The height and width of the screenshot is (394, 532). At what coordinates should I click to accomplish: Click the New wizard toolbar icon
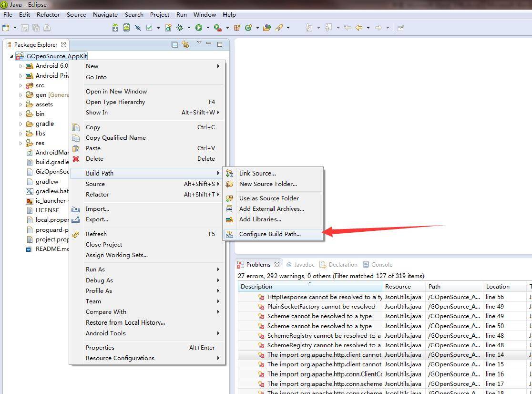[x=6, y=28]
